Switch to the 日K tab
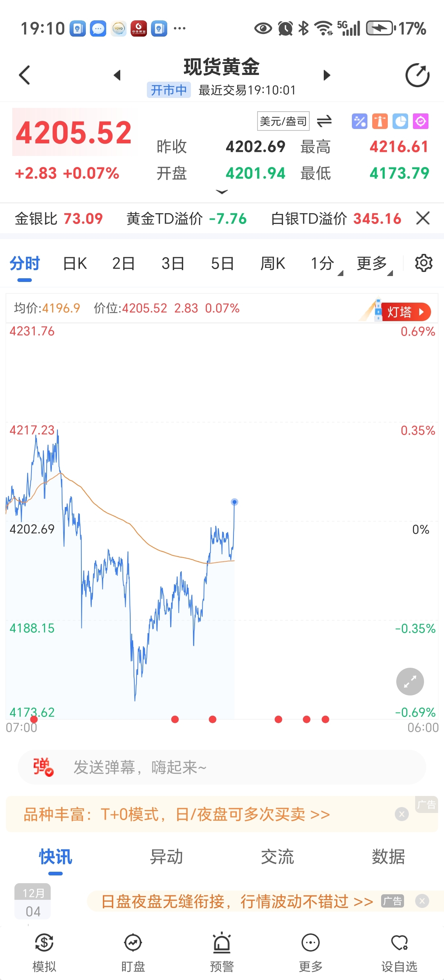The image size is (444, 980). pyautogui.click(x=75, y=263)
